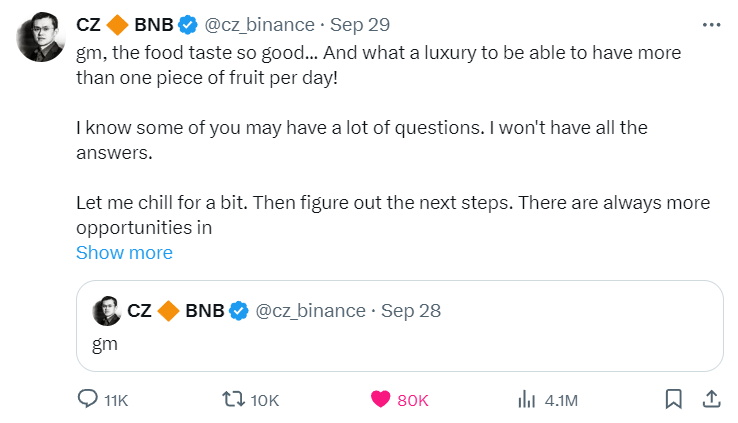
Task: Share the tweet via upload icon
Action: (x=710, y=399)
